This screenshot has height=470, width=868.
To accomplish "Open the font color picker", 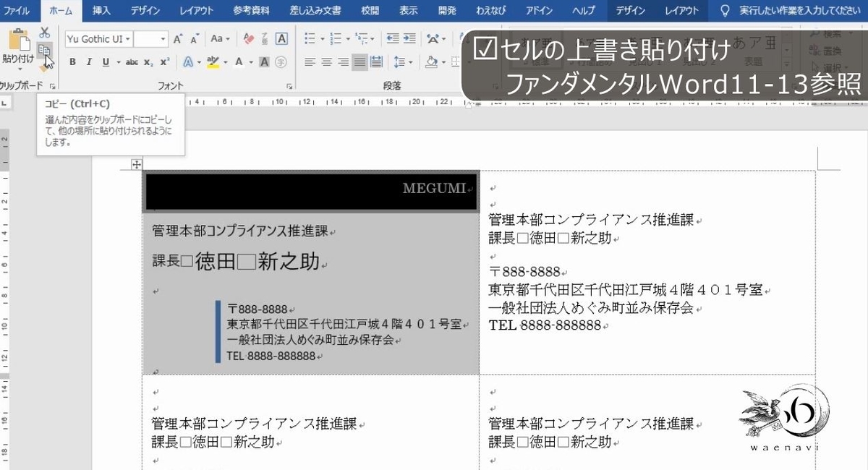I will [251, 61].
